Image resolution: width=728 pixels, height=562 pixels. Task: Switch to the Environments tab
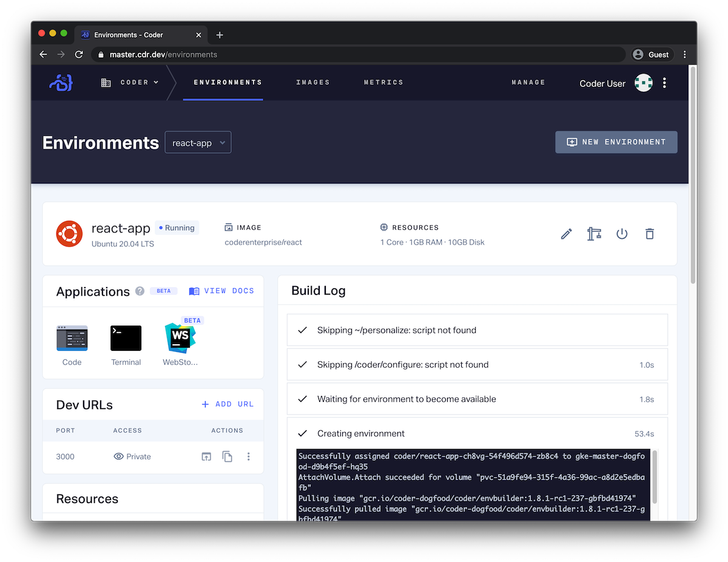tap(228, 83)
